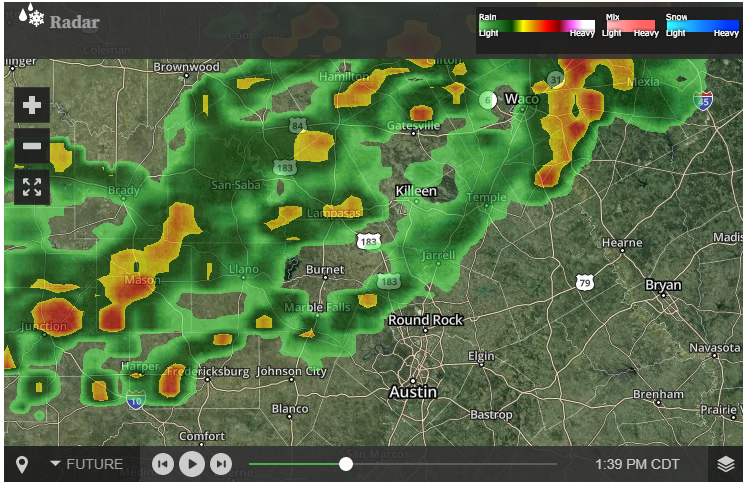Zoom out with the minus button
743x486 pixels.
pyautogui.click(x=32, y=146)
